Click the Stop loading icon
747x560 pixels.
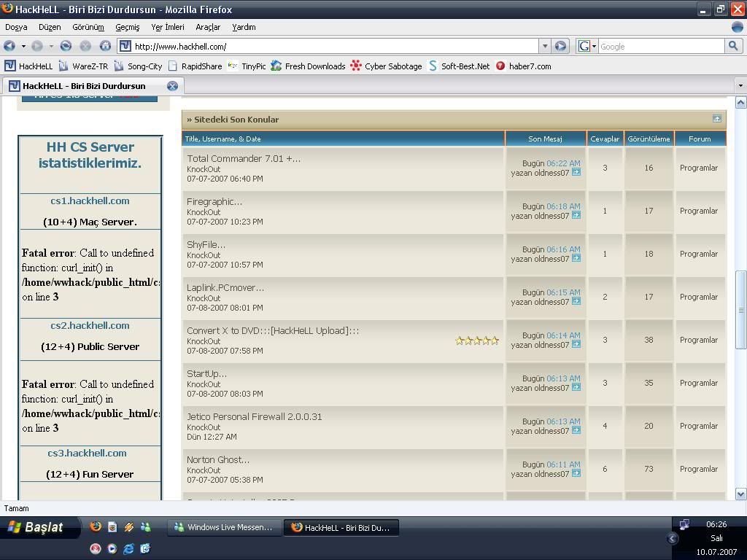point(85,46)
